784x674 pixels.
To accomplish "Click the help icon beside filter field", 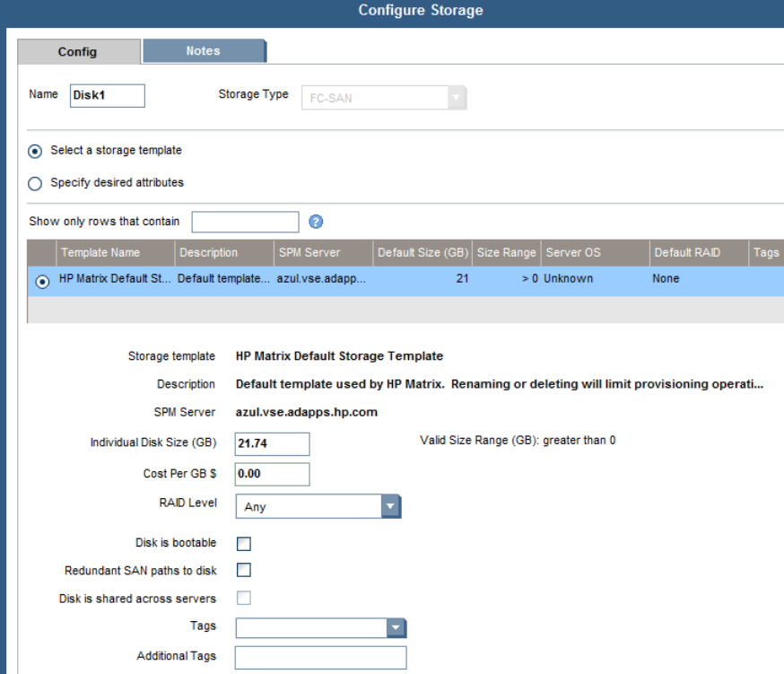I will click(x=316, y=222).
